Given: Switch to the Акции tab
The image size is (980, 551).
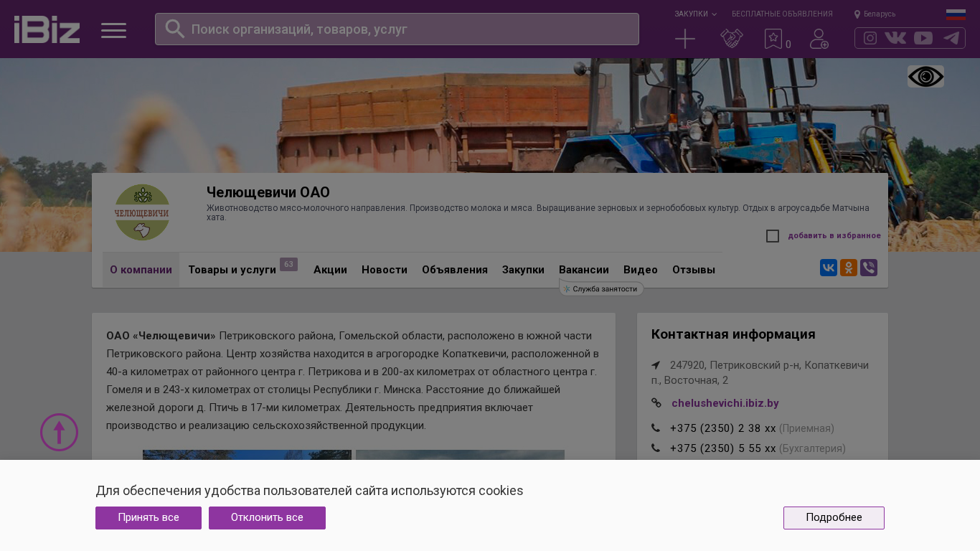Looking at the screenshot, I should (x=330, y=270).
